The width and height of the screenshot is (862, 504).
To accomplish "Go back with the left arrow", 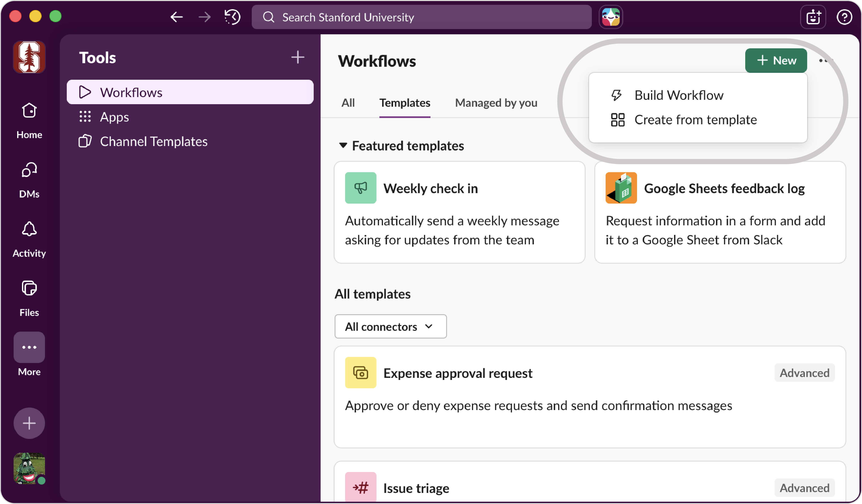I will coord(176,17).
